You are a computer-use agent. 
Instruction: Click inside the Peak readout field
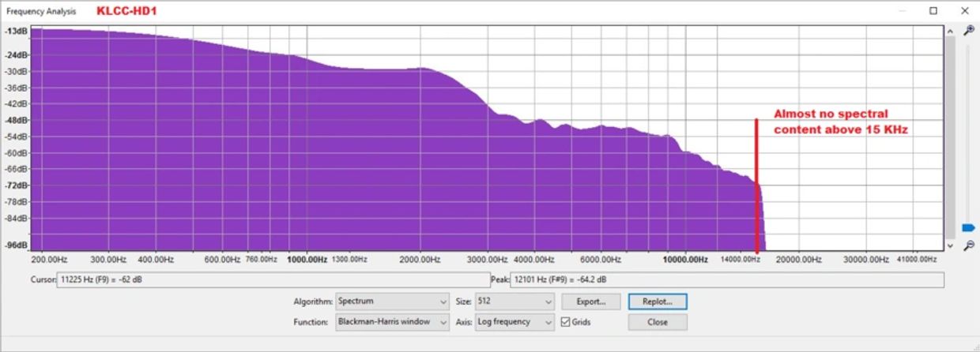727,280
